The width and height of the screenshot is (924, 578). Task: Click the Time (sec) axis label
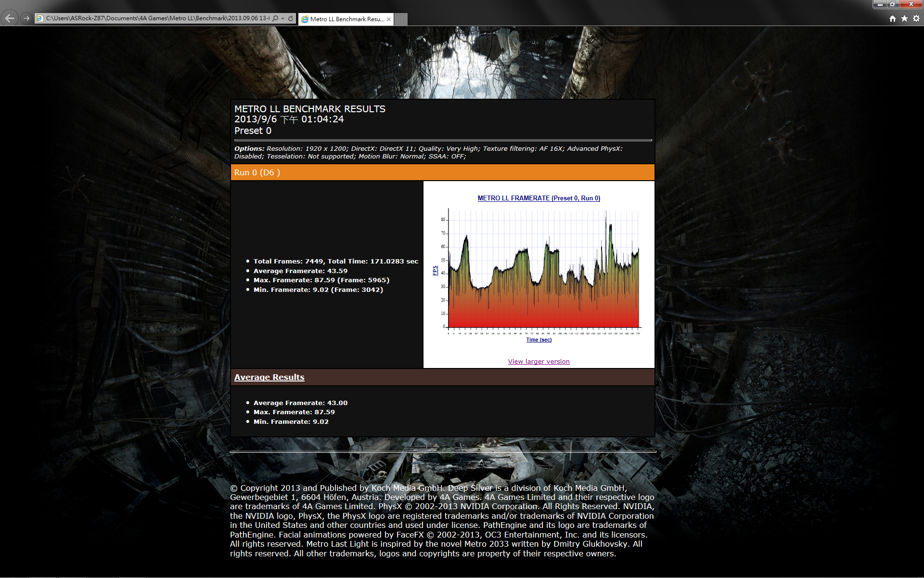[x=539, y=340]
